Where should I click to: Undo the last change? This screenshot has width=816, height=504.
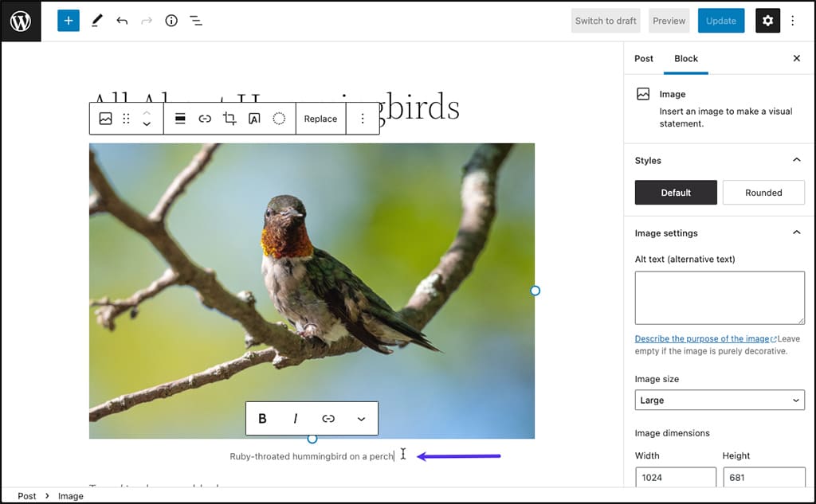tap(121, 20)
